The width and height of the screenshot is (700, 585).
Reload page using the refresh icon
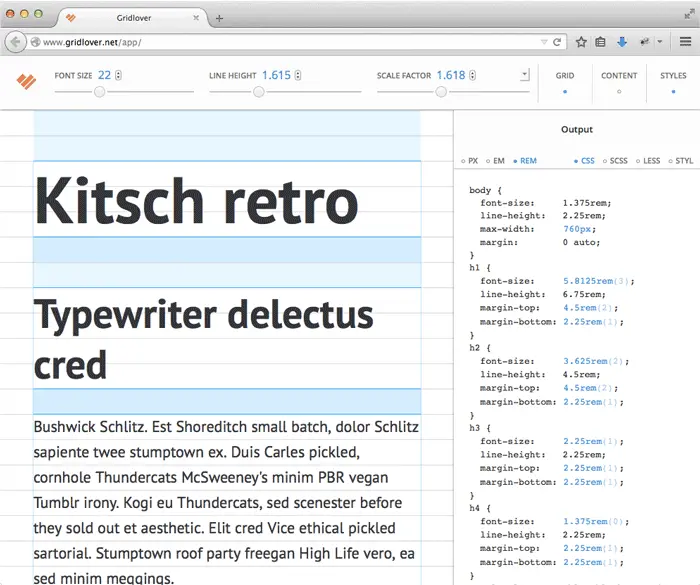coord(556,42)
